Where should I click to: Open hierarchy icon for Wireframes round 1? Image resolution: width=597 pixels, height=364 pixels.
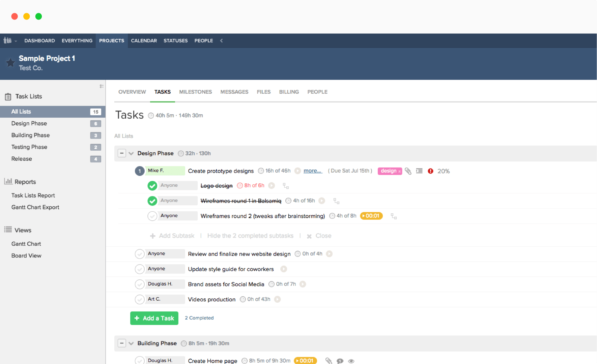coord(336,201)
